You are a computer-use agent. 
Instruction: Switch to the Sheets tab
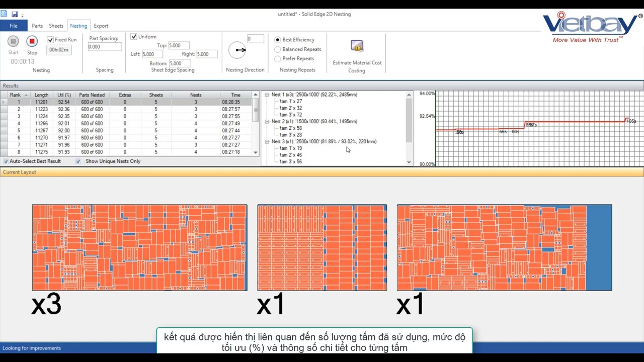(56, 26)
